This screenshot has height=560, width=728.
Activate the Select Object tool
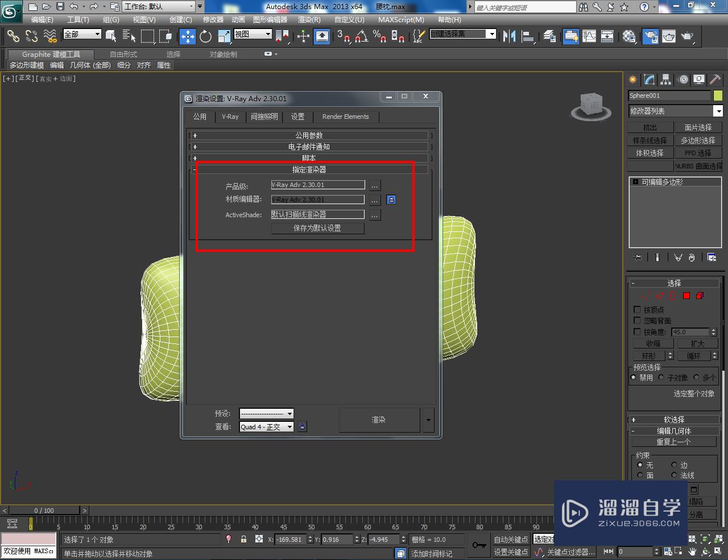[x=111, y=36]
